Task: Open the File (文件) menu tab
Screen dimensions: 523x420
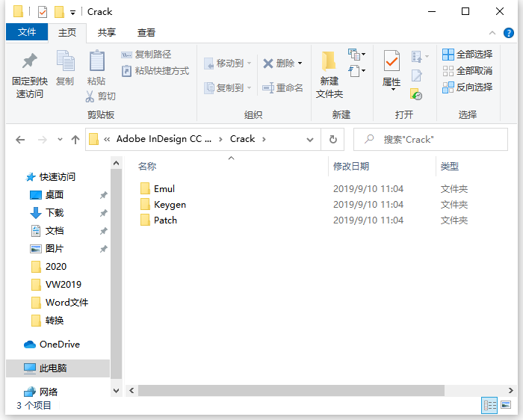Action: point(27,32)
